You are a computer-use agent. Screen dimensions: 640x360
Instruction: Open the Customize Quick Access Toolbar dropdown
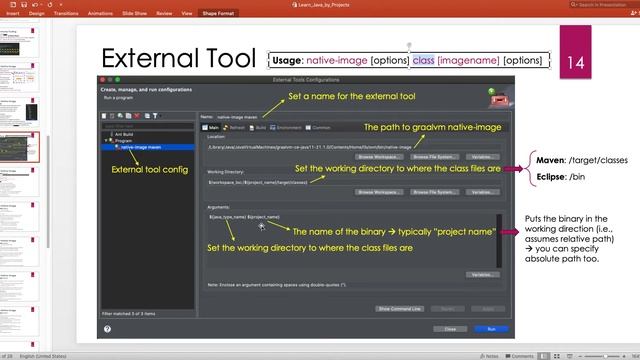coord(61,4)
